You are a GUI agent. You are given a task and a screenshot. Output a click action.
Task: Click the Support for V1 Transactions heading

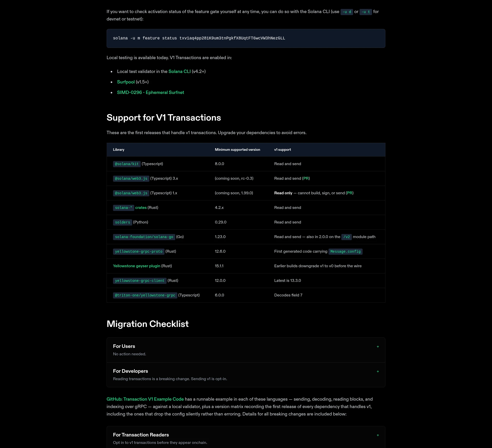[x=164, y=118]
